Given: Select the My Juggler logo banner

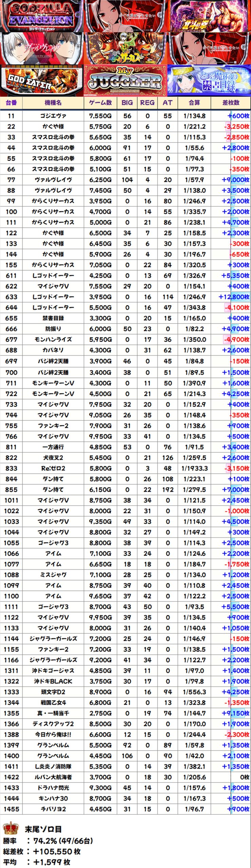Looking at the screenshot, I should [125, 81].
